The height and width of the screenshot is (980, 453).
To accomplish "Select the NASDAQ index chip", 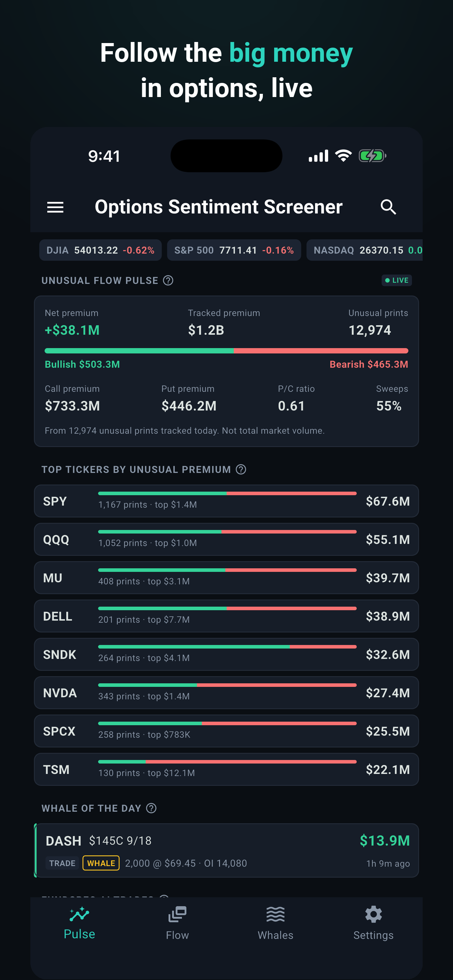I will click(365, 250).
